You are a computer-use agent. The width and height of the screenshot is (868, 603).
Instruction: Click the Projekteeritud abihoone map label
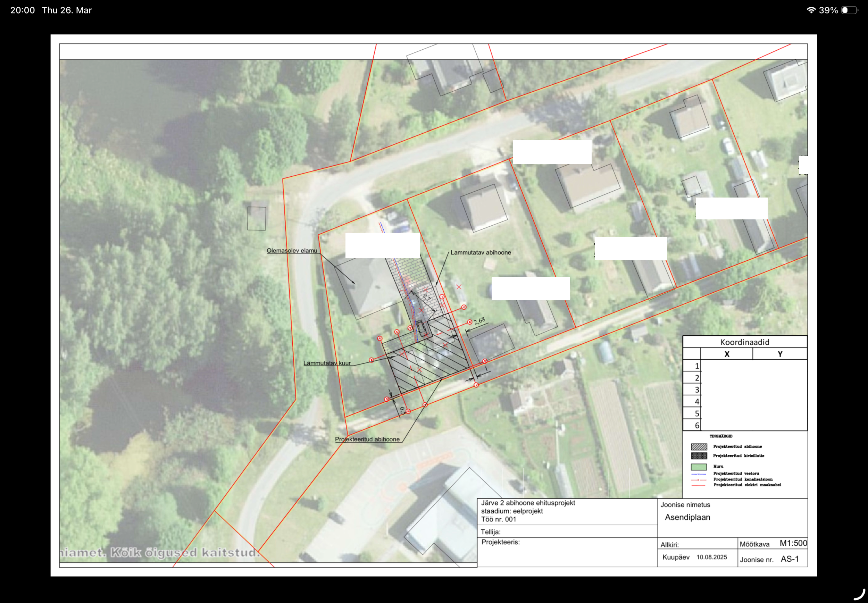[367, 439]
